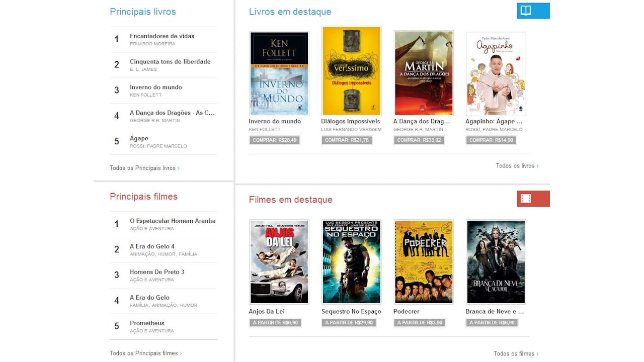Click Sequestro No Espaço title under poster

351,312
